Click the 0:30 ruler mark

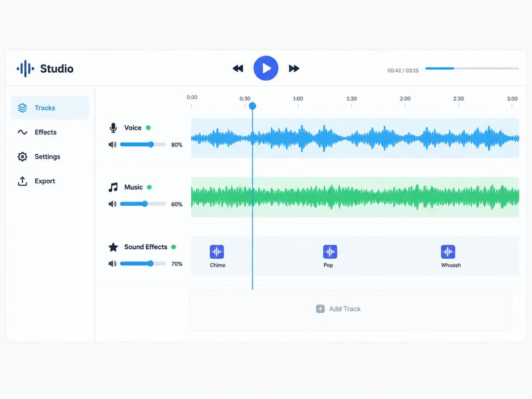(245, 99)
